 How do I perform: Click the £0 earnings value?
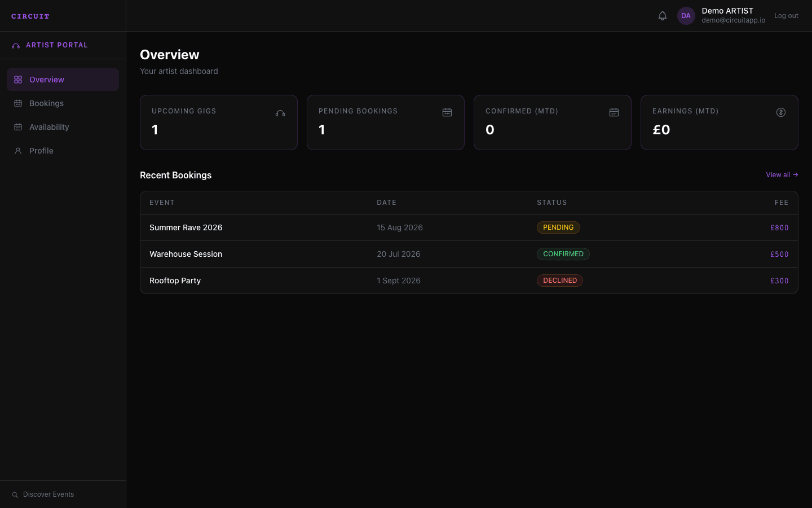click(661, 130)
